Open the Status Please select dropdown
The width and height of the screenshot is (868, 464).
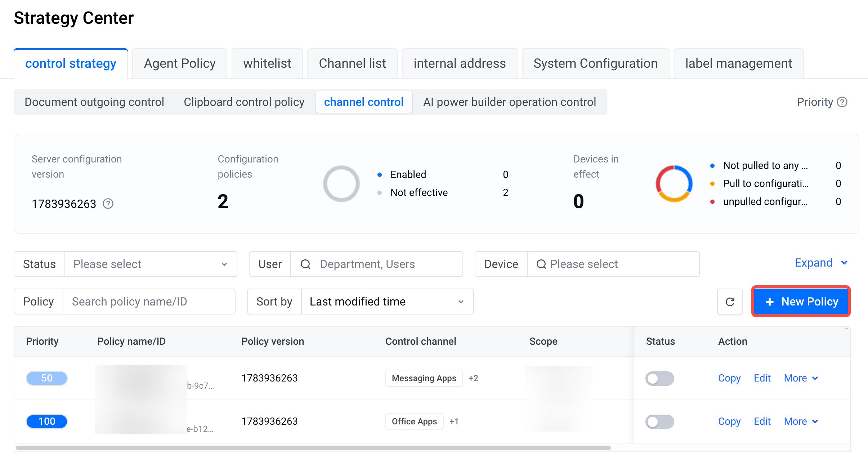pos(151,264)
